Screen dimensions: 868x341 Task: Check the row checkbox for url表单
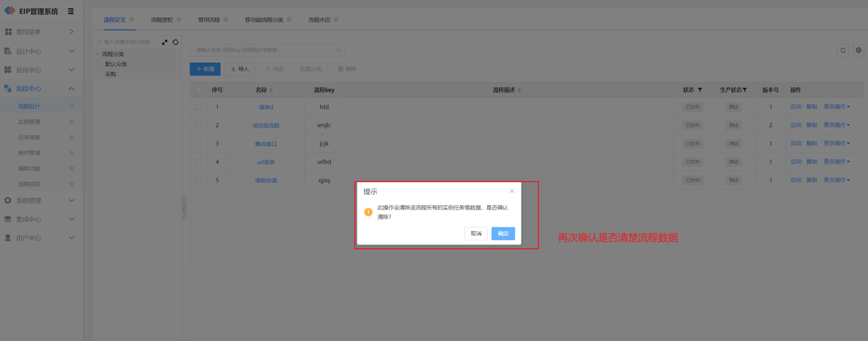point(198,162)
